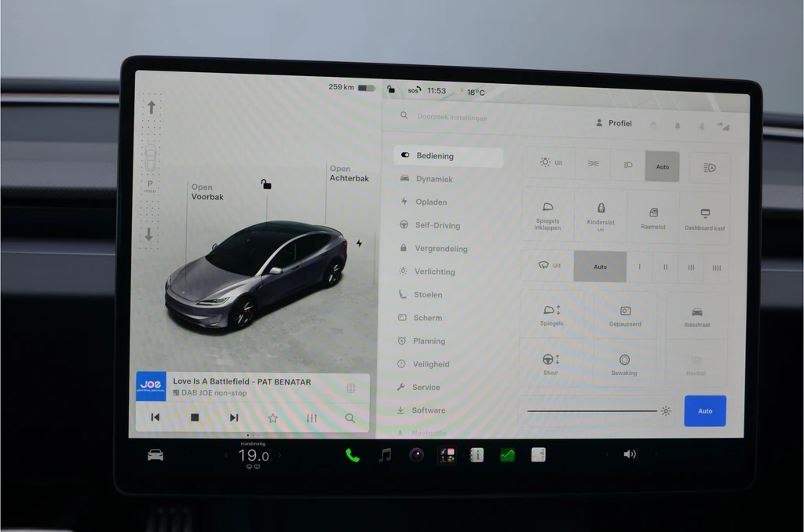Open climate via 19.0 temperature
The width and height of the screenshot is (804, 532).
click(x=254, y=455)
